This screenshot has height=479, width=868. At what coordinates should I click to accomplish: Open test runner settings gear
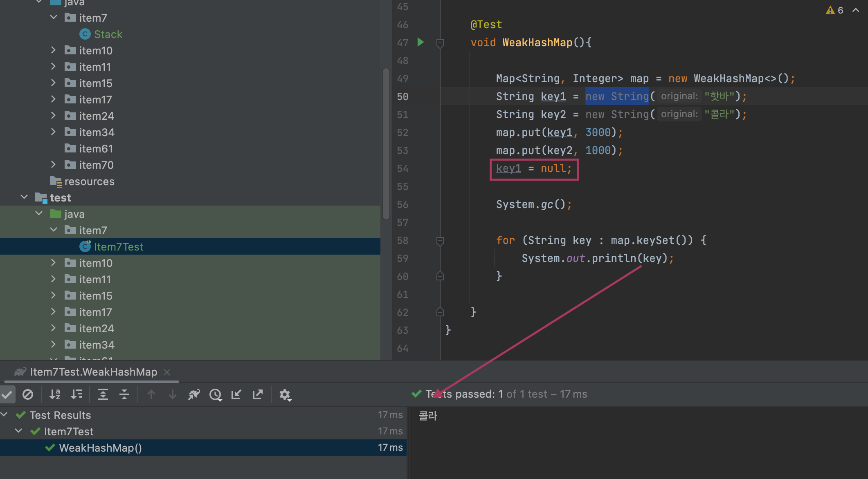click(285, 394)
